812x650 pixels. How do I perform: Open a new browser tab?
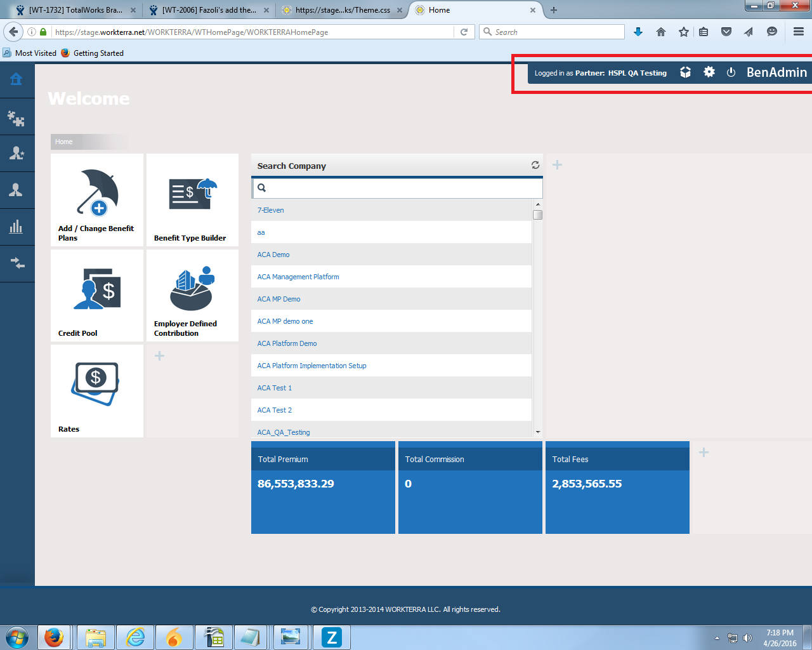[x=554, y=10]
